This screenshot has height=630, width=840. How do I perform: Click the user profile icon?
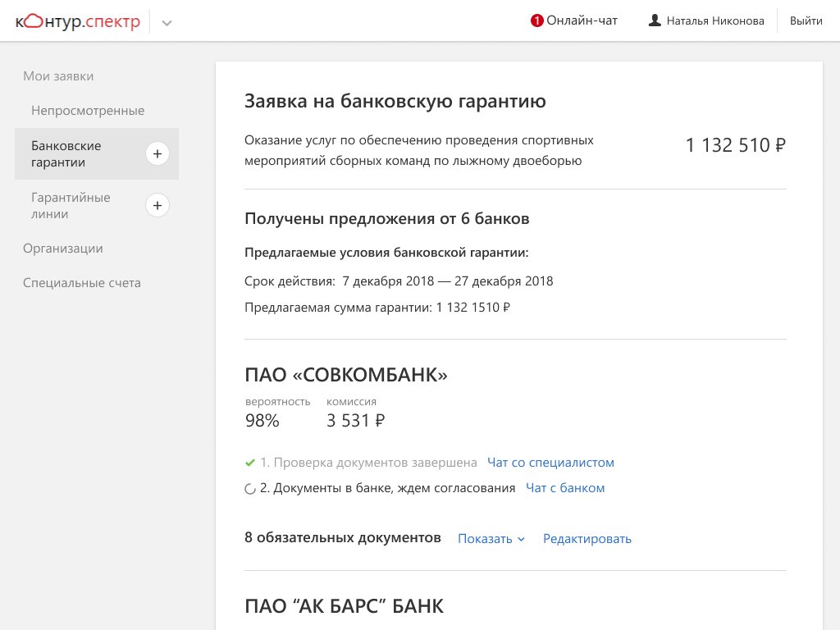tap(655, 21)
